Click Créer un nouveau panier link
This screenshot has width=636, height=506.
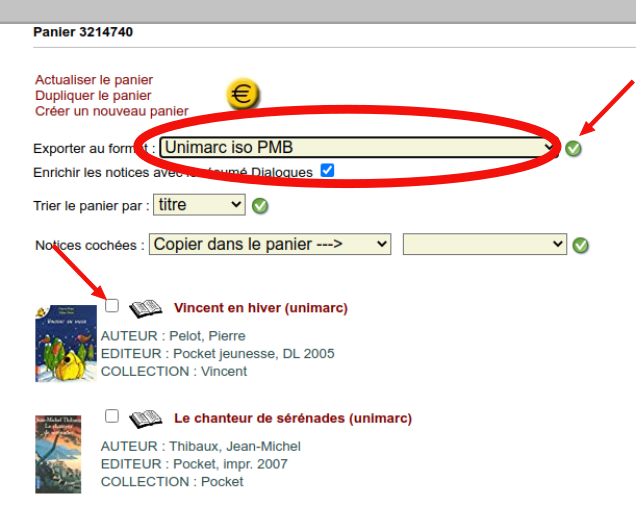pyautogui.click(x=111, y=110)
